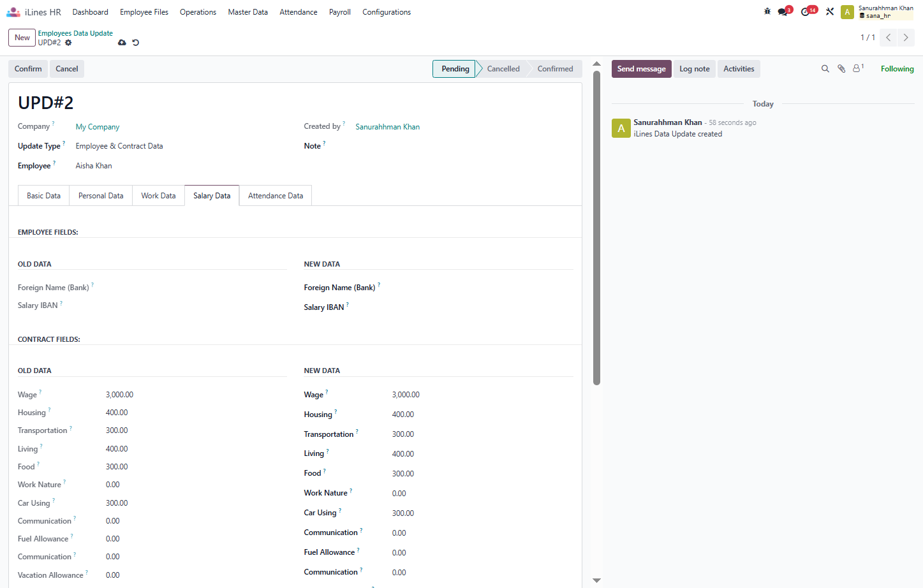
Task: Search messages with magnifier icon
Action: coord(825,69)
